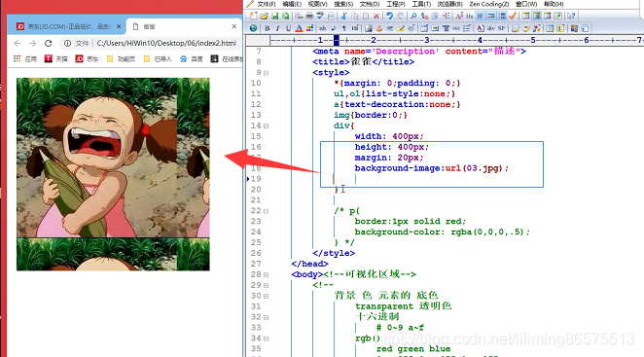Collapse the style block at line 9

267,73
